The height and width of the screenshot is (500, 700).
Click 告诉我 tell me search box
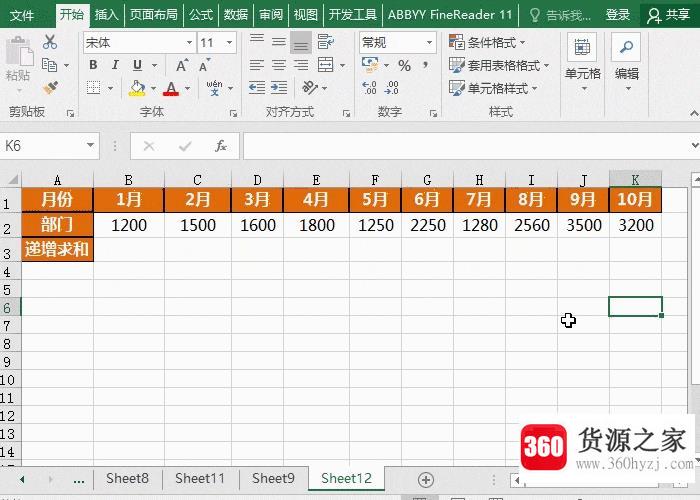561,15
